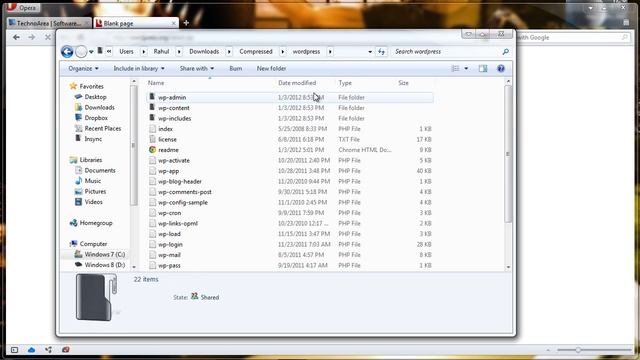The image size is (640, 360).
Task: Sort by the Name column header
Action: click(x=156, y=83)
